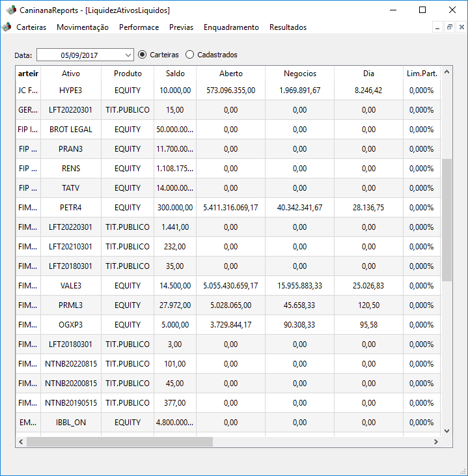Open the Performace menu

point(139,27)
